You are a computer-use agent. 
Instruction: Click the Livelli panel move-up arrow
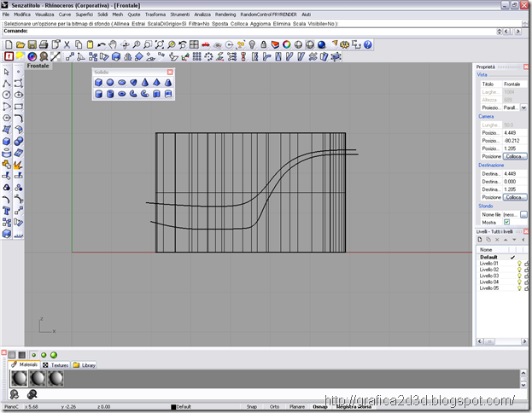tap(506, 240)
